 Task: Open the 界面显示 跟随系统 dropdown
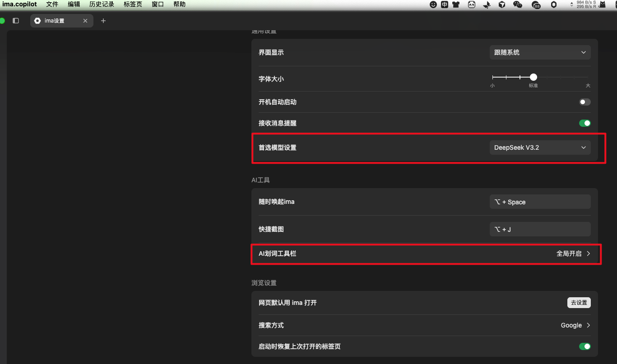540,52
